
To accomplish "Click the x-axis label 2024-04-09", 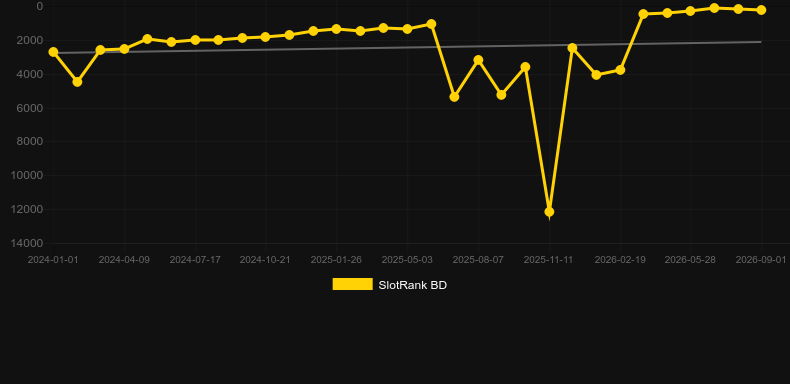I will [124, 260].
